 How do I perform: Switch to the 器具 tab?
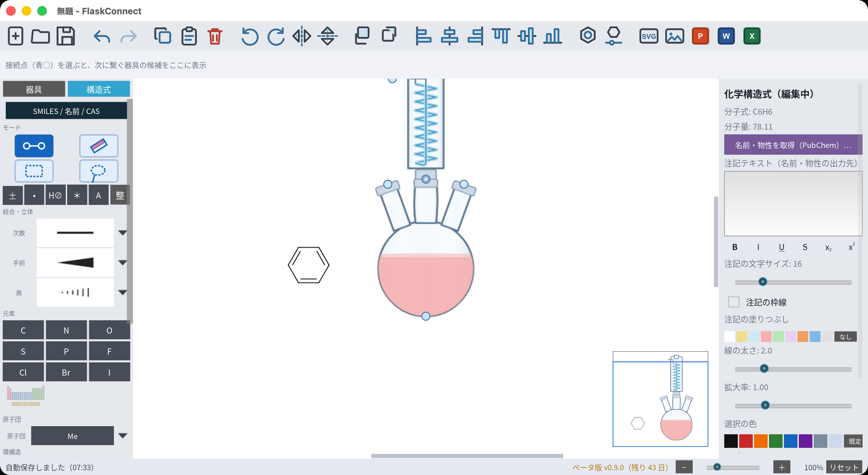[34, 89]
